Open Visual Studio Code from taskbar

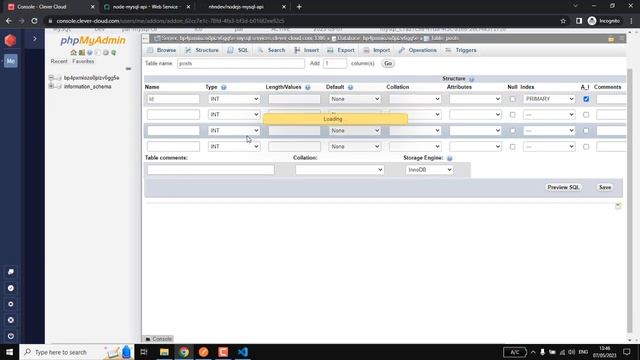coord(243,352)
